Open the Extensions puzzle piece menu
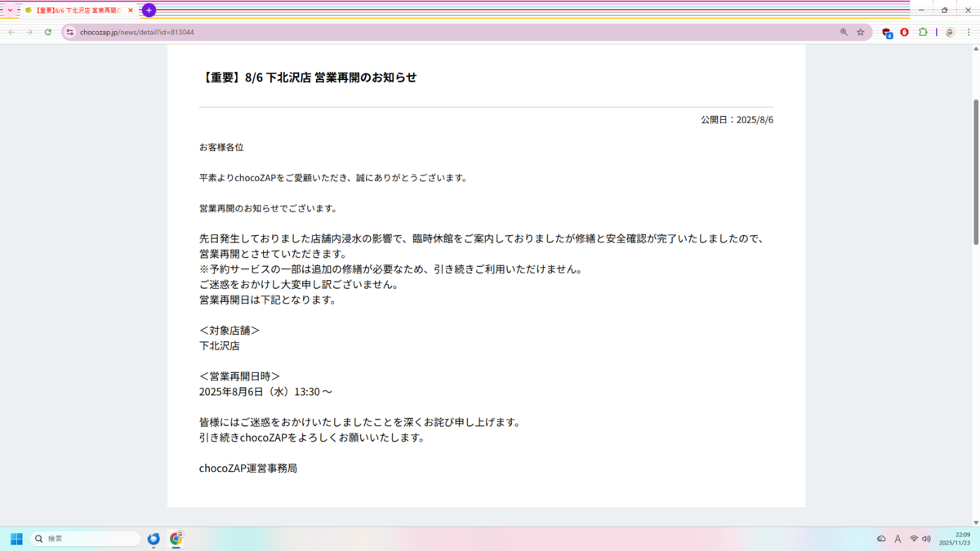The height and width of the screenshot is (551, 980). (x=923, y=32)
